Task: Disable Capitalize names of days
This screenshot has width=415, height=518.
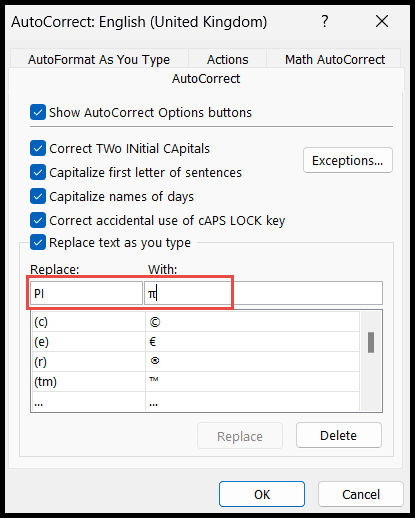Action: 38,196
